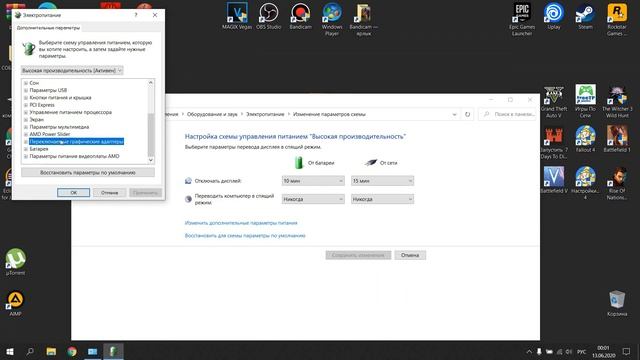Expand the Сон tree node
The height and width of the screenshot is (360, 640).
pyautogui.click(x=26, y=83)
